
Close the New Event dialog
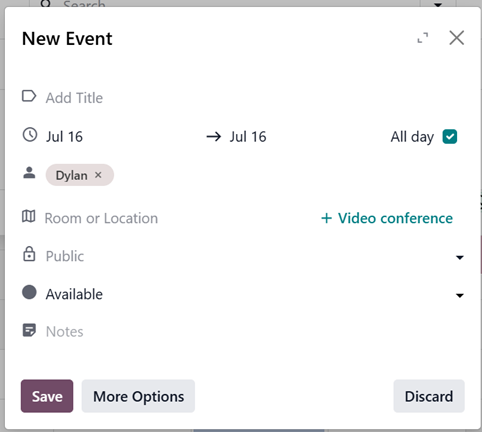456,38
